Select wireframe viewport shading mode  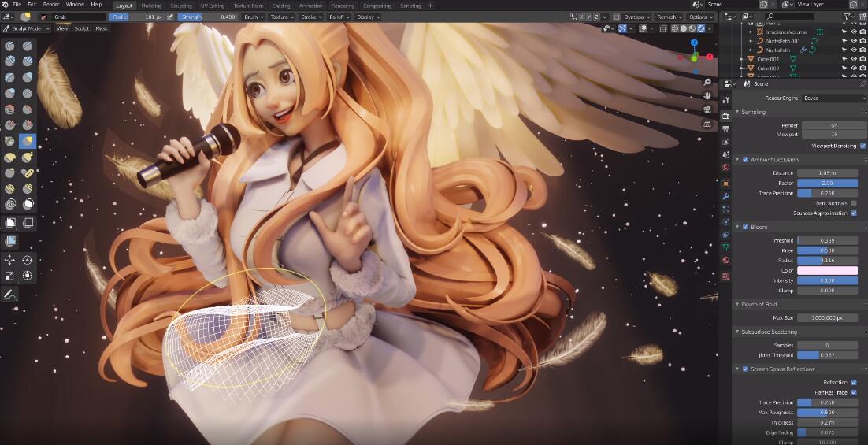tap(676, 28)
